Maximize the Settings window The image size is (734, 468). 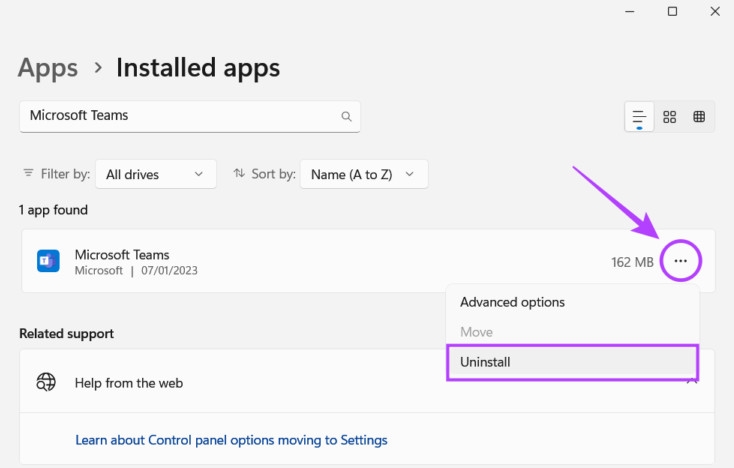[672, 11]
